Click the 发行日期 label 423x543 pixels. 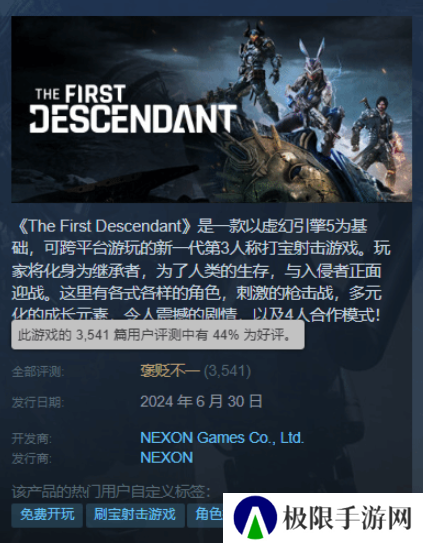(38, 403)
